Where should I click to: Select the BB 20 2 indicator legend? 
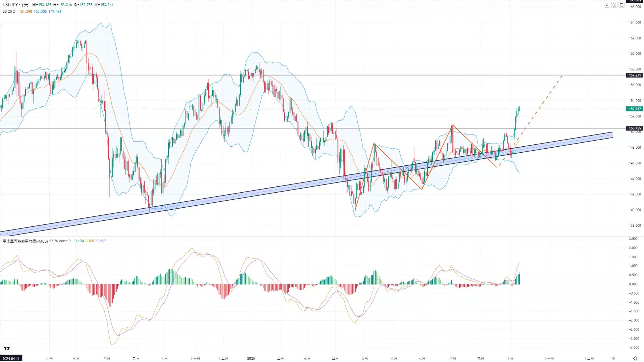pyautogui.click(x=9, y=11)
